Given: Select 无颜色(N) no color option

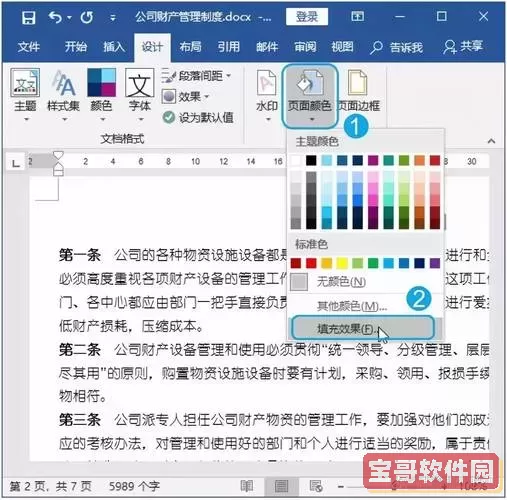Looking at the screenshot, I should point(366,282).
